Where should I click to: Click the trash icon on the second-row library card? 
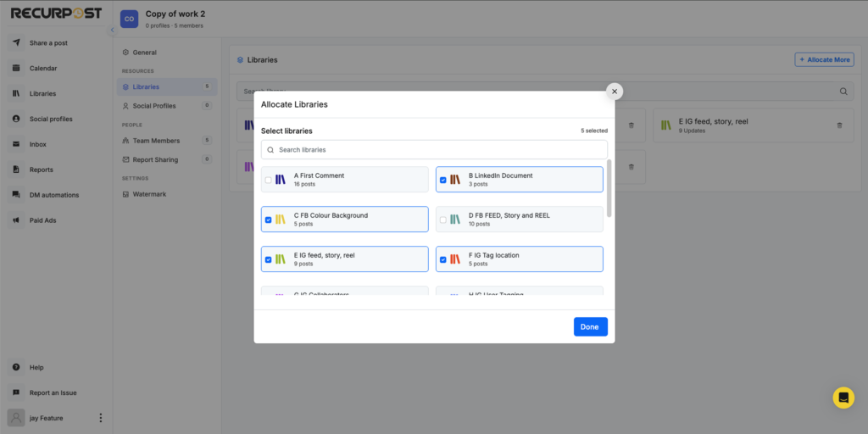tap(631, 167)
